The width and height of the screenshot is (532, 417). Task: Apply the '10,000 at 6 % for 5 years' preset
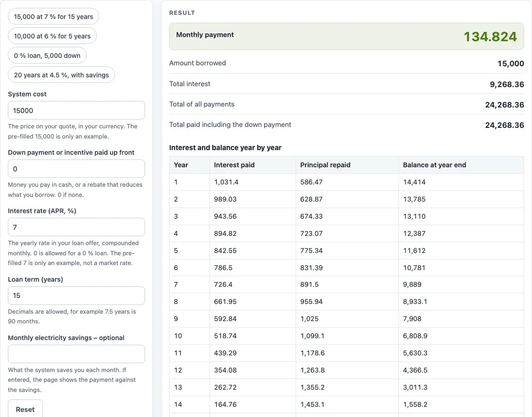tap(52, 36)
